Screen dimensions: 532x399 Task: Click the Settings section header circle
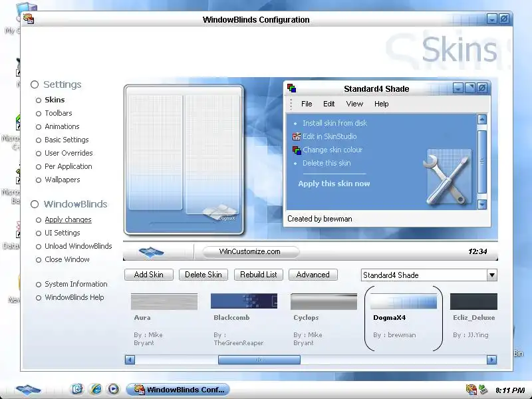[35, 84]
